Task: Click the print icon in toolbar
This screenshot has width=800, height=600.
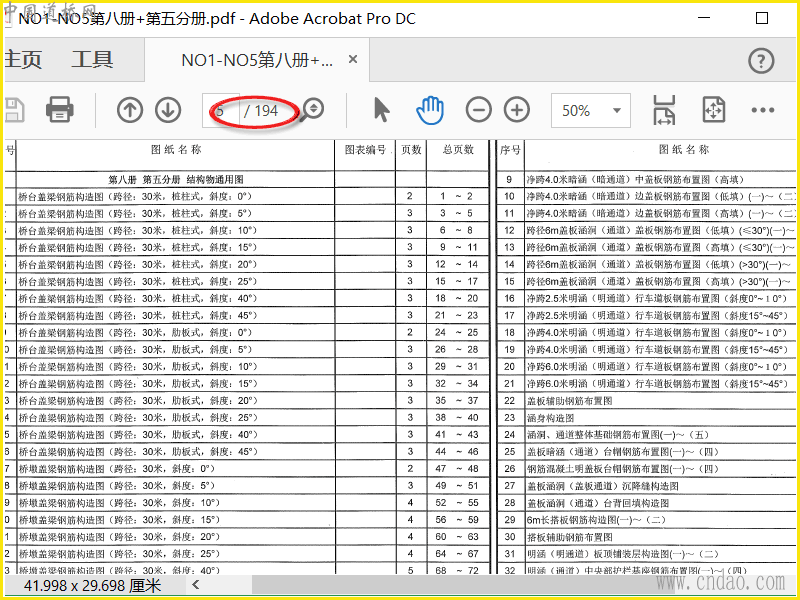Action: pos(60,110)
